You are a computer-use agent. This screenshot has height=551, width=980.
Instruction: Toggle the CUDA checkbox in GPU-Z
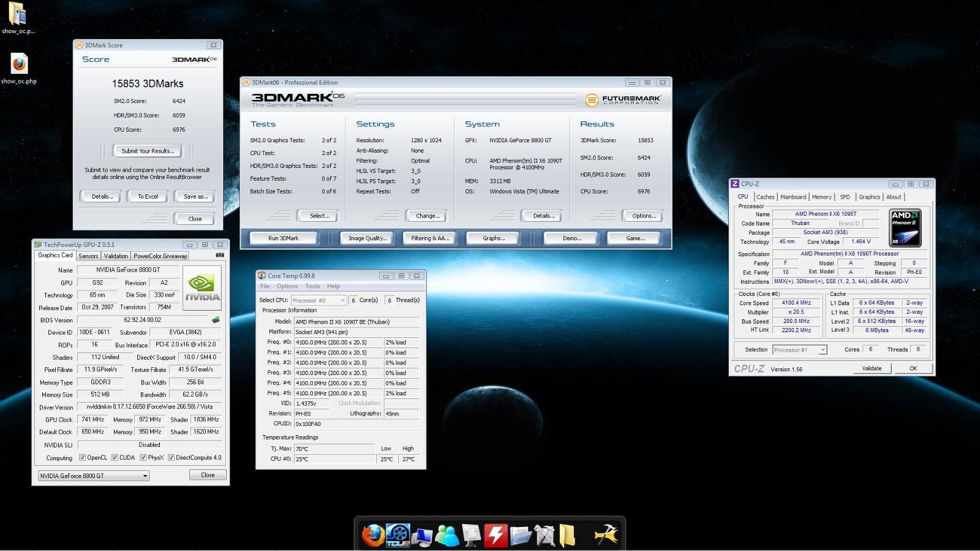pyautogui.click(x=115, y=457)
